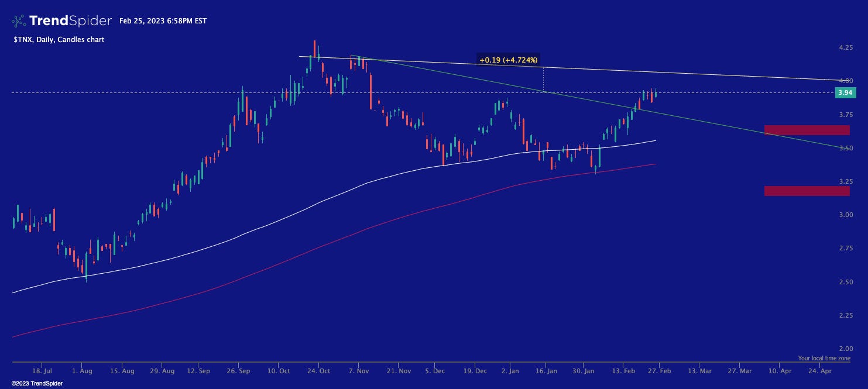Select the 18. Jul date label
The image size is (868, 389).
(42, 371)
